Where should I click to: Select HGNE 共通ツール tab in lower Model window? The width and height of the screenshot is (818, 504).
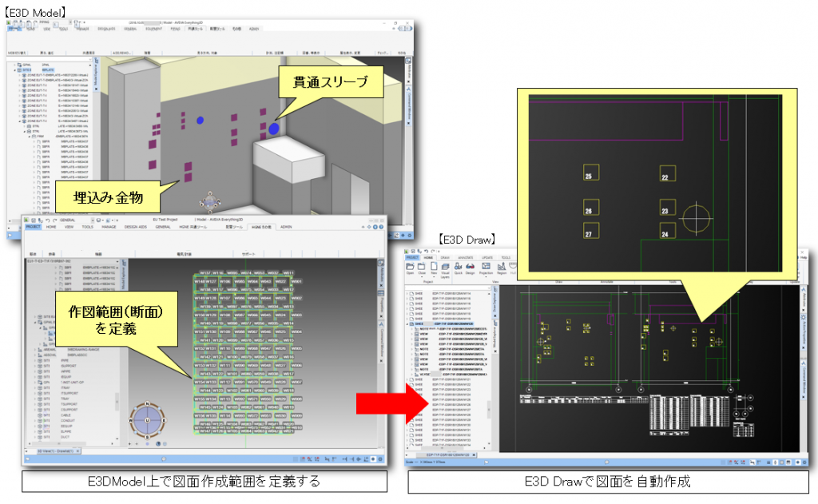(193, 227)
